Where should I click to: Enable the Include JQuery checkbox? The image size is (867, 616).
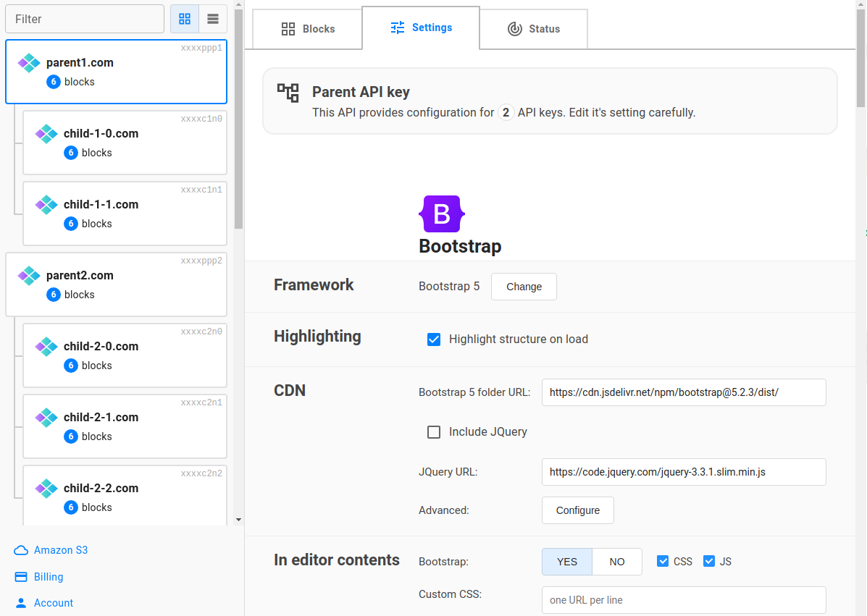pyautogui.click(x=433, y=431)
